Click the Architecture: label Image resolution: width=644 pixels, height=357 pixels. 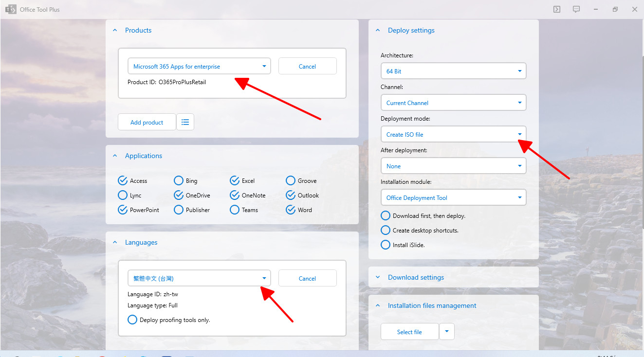(x=397, y=55)
